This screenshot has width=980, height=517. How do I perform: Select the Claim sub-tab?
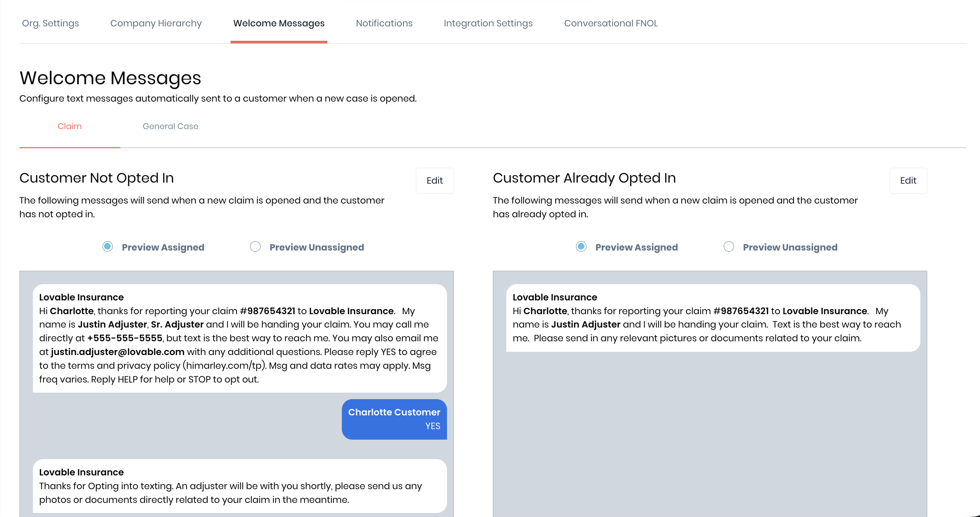tap(70, 126)
